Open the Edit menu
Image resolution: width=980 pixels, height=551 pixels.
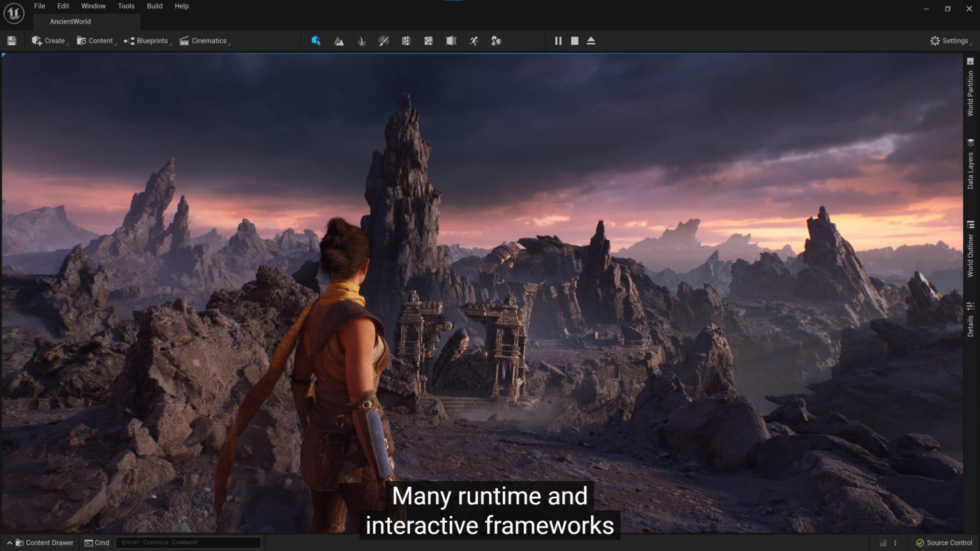pyautogui.click(x=63, y=6)
